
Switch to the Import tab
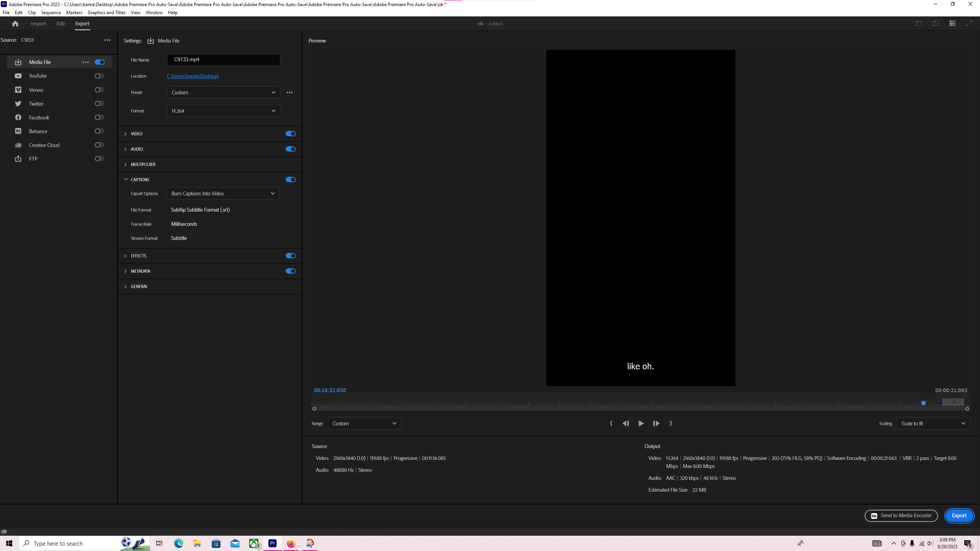pos(38,23)
